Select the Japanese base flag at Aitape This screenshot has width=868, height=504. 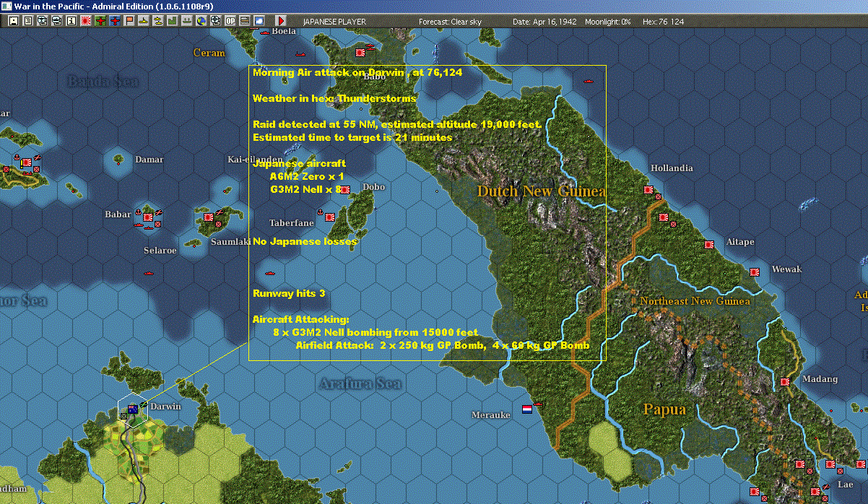coord(709,244)
